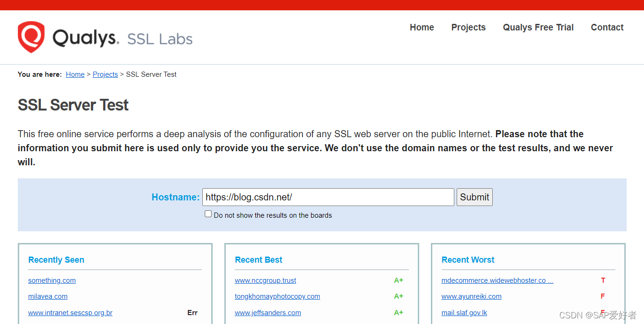Click the Qualys shield logo icon
The image size is (644, 324).
[31, 37]
